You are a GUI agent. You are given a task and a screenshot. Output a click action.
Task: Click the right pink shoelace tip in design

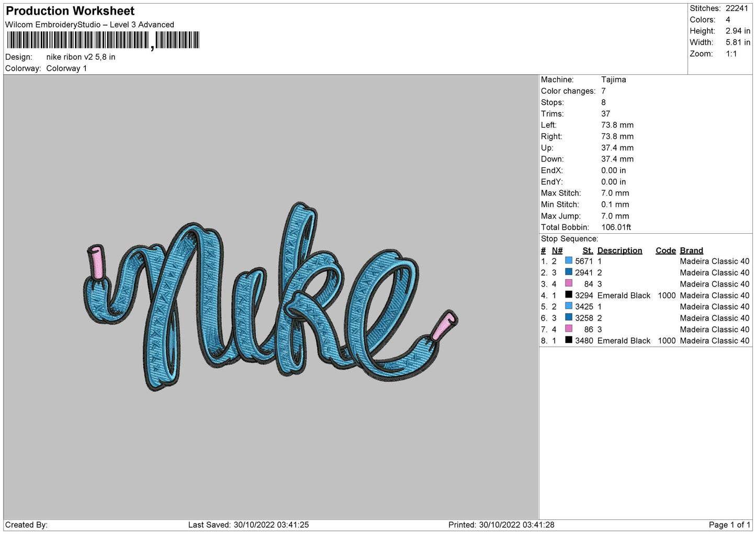coord(444,325)
